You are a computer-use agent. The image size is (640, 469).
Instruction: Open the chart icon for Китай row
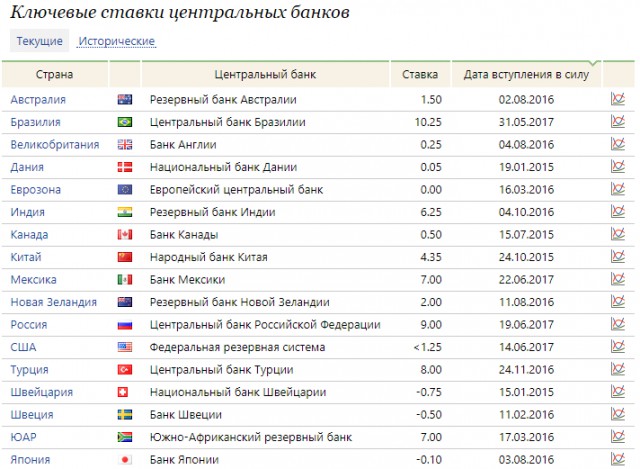[x=618, y=256]
